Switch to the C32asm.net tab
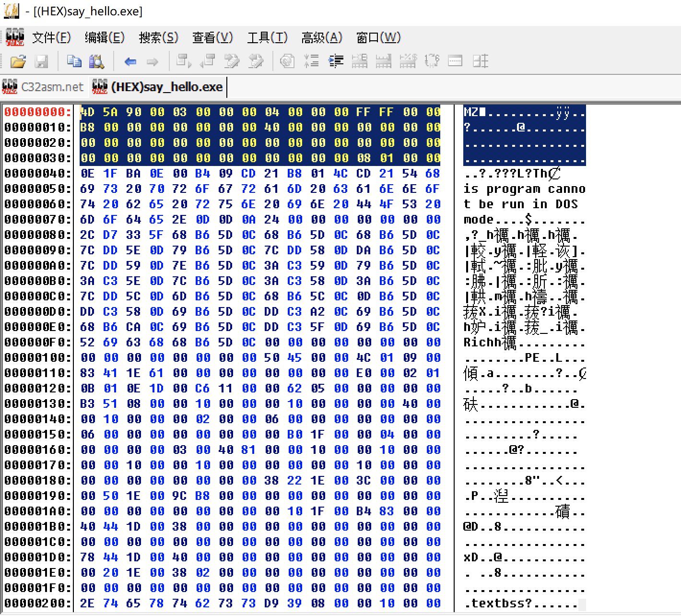The image size is (681, 616). [x=43, y=87]
